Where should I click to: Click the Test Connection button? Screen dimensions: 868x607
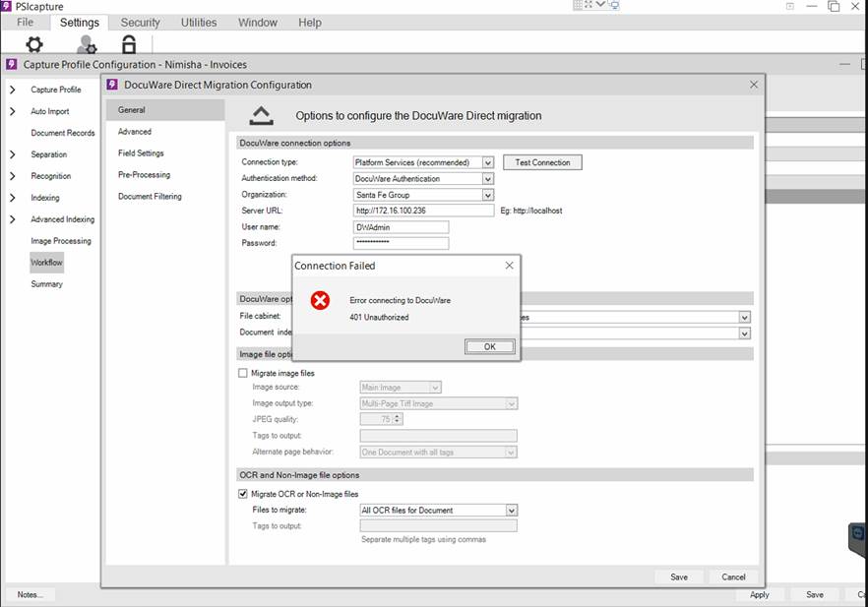pos(542,162)
